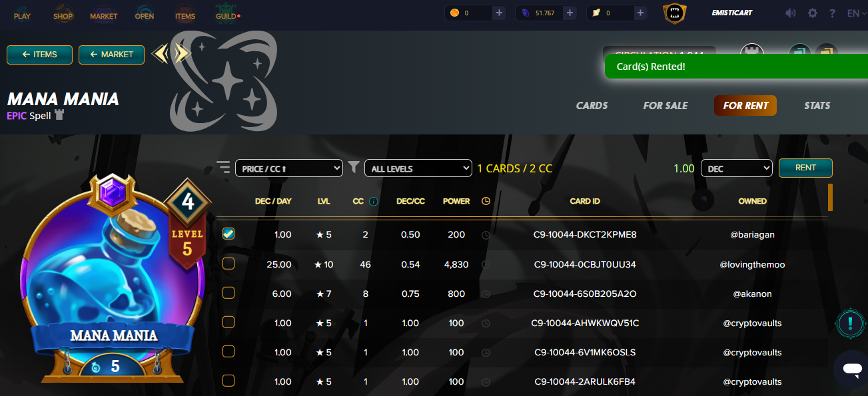The image size is (868, 396).
Task: Open the EN language selector
Action: [x=855, y=13]
